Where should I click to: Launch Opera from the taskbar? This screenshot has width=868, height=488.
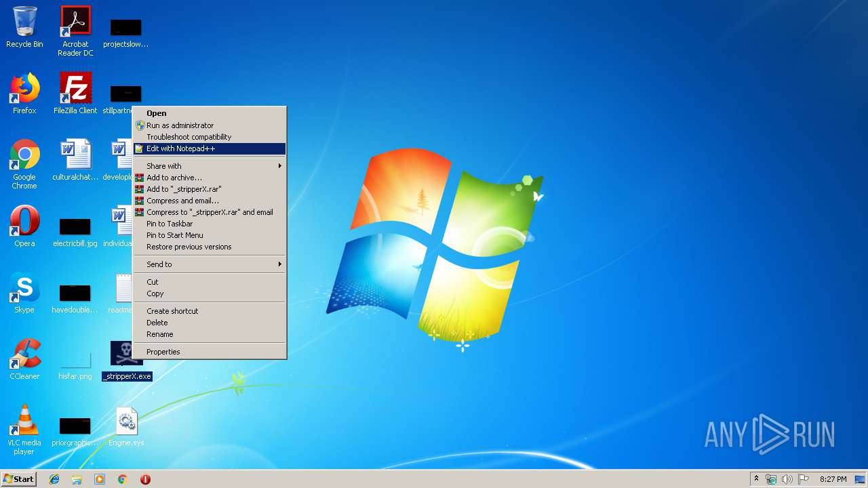145,479
